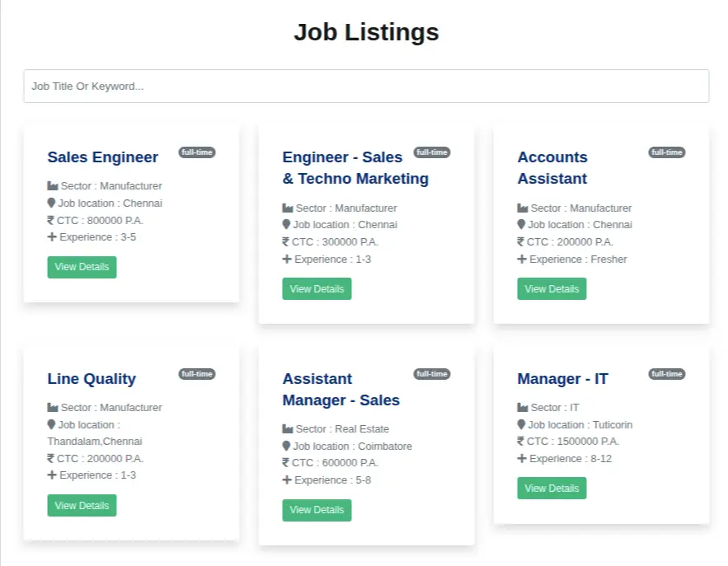The image size is (728, 566).
Task: Click the rupee icon showing 800000 P.A. on Sales Engineer
Action: click(52, 220)
